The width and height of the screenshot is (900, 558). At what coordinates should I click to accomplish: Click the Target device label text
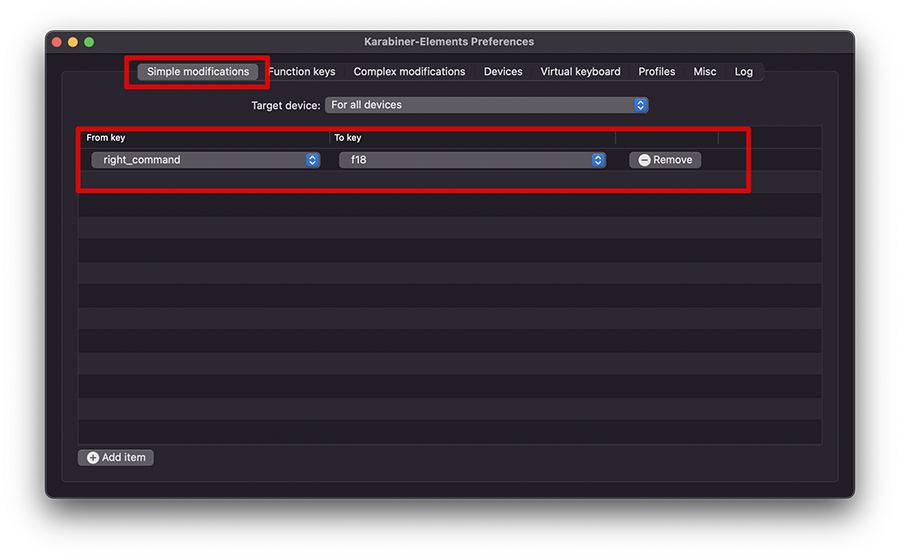(286, 106)
